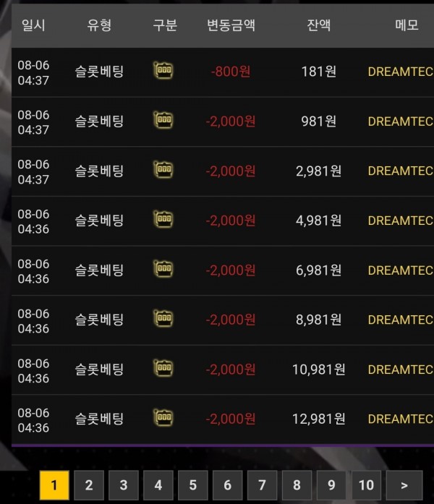Click the slot icon beside the 12,981원 balance
Screen dimensions: 434x504
tap(163, 418)
